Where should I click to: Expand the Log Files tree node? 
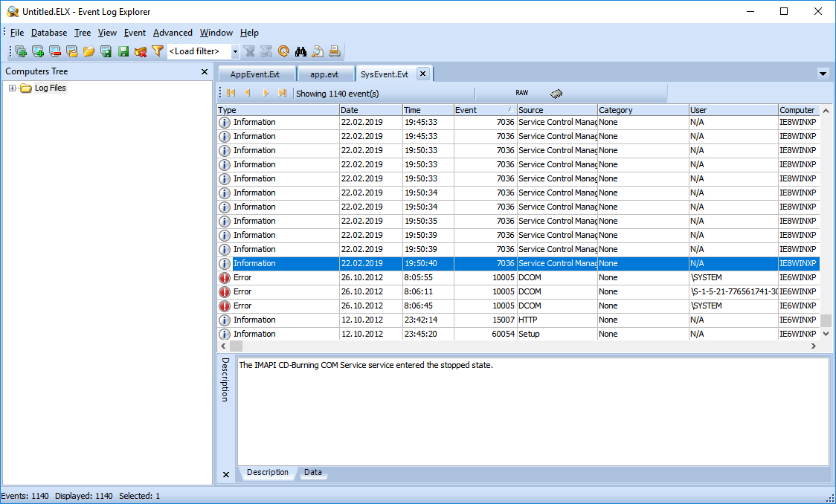[x=13, y=88]
